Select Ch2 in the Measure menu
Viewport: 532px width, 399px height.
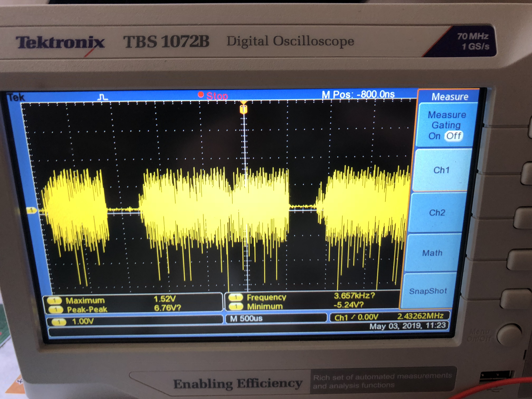[x=437, y=213]
